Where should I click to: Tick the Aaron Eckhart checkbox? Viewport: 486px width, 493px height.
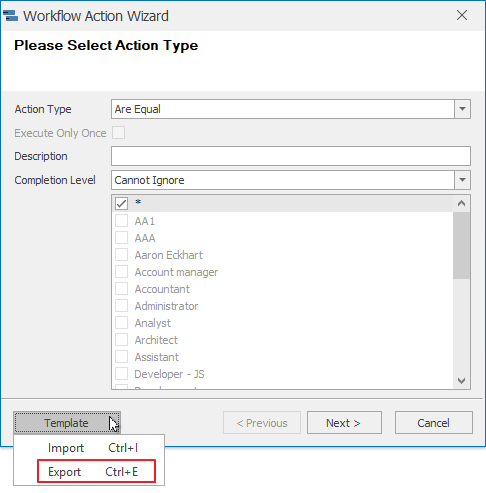tap(121, 255)
